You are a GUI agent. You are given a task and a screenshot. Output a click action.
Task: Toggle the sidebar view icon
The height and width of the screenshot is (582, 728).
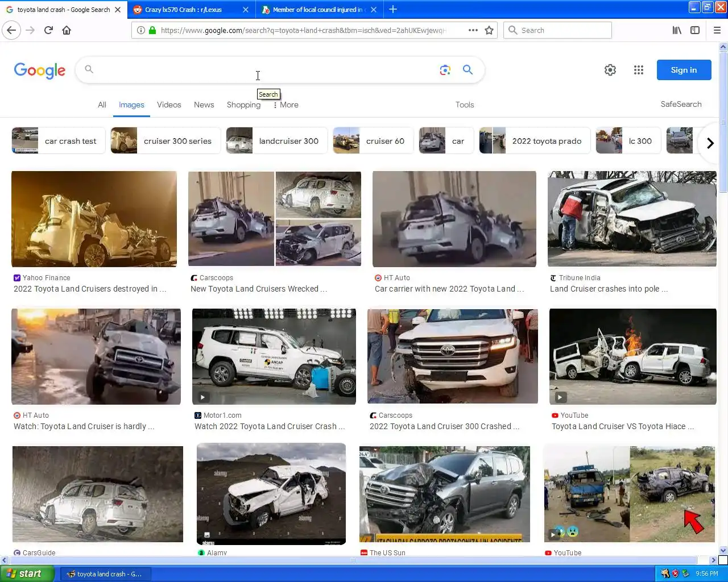pos(695,30)
